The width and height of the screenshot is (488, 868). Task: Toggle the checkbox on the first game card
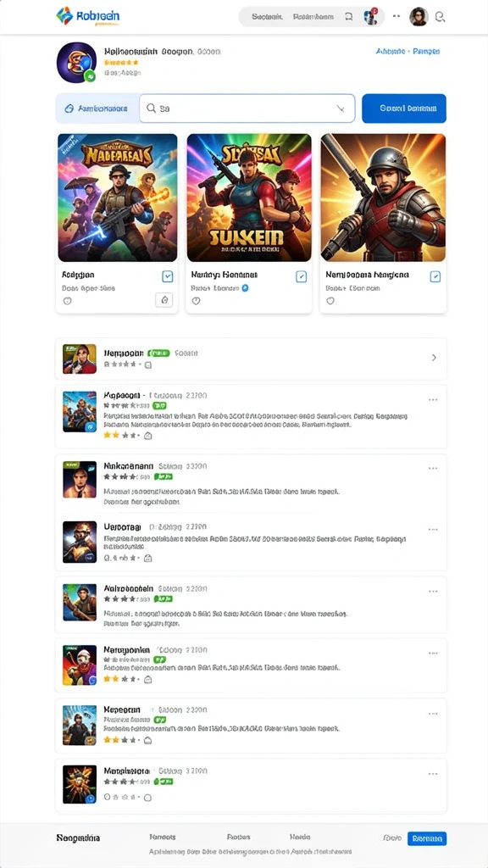[x=168, y=275]
